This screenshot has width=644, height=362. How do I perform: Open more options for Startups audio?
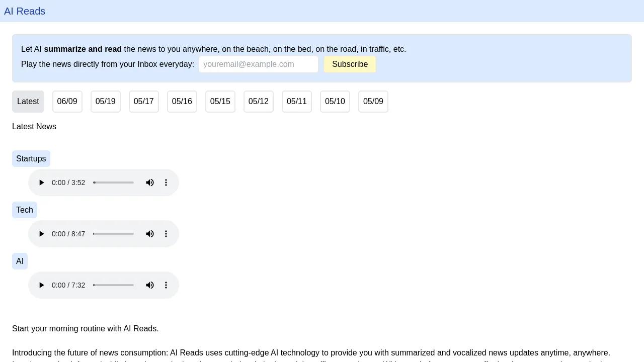(166, 183)
